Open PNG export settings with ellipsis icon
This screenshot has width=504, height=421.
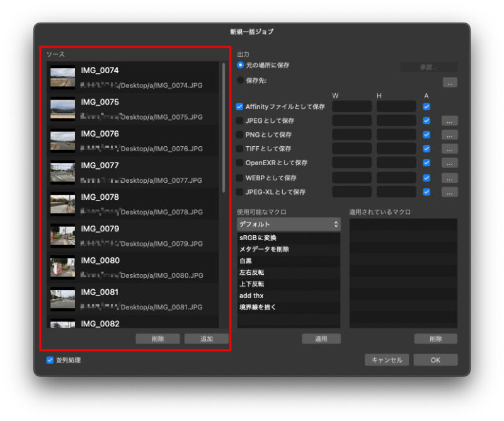point(450,134)
